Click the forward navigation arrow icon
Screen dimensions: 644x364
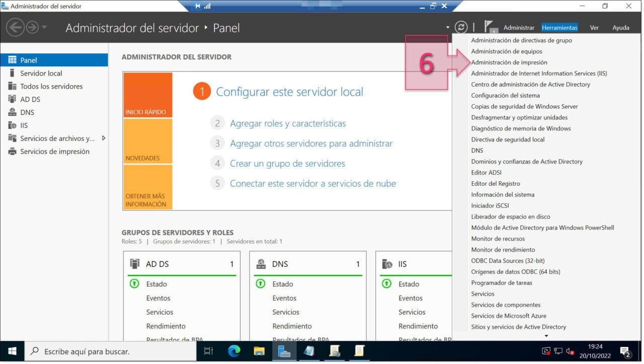pyautogui.click(x=32, y=27)
